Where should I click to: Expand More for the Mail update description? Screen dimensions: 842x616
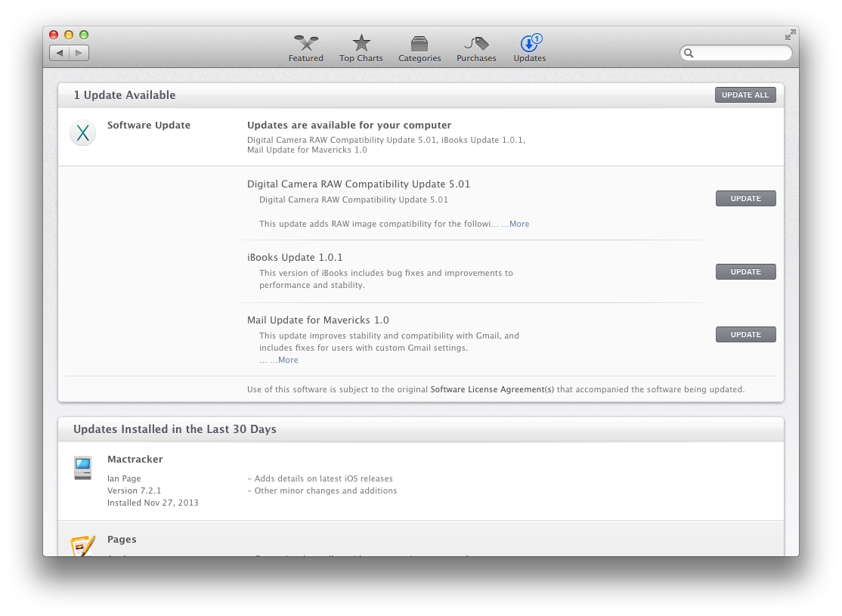pos(288,360)
